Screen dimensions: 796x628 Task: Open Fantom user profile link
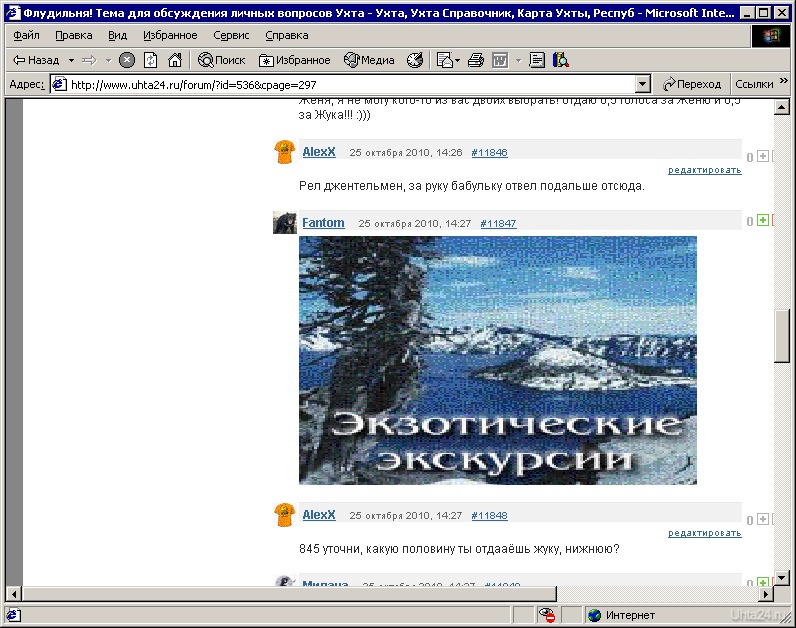[323, 223]
